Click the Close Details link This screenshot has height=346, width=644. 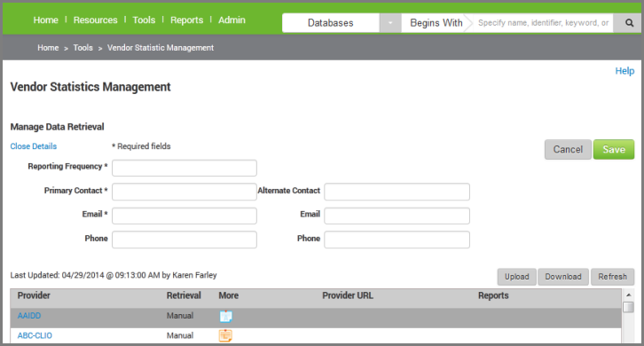coord(34,146)
